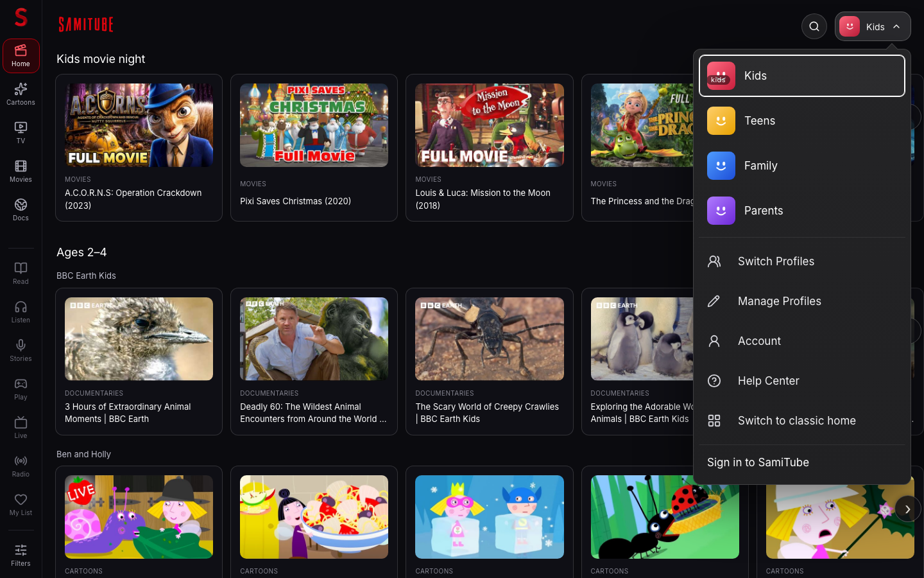
Task: Click the Kids movie night heading
Action: click(101, 59)
